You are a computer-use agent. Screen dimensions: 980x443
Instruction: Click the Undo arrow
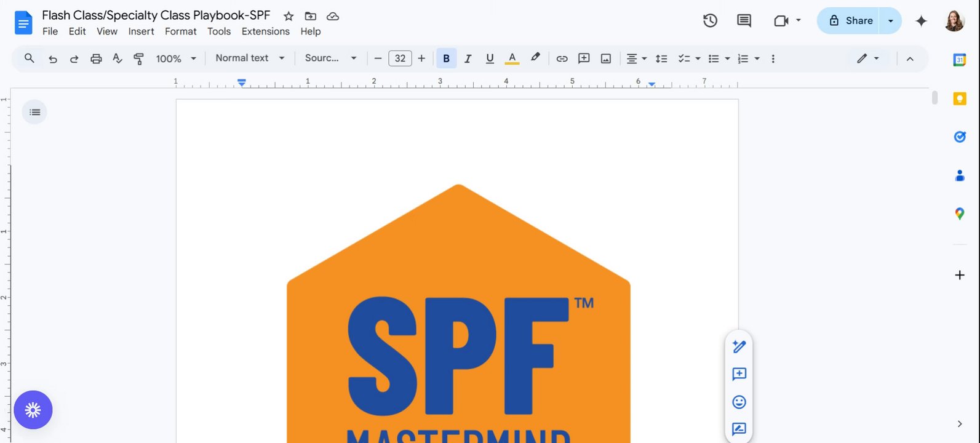coord(53,58)
